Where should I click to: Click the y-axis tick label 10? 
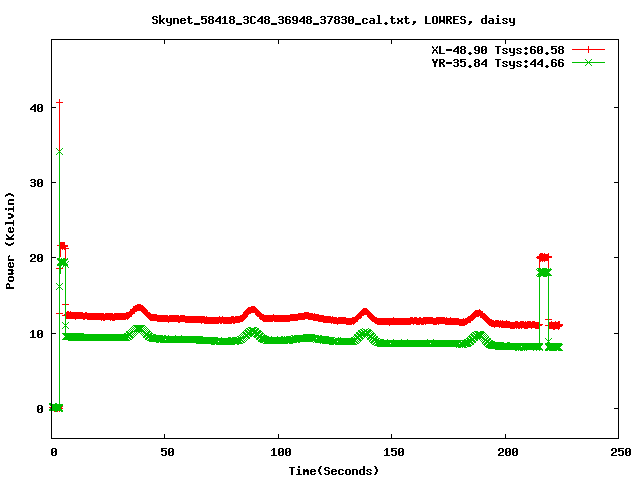click(x=36, y=334)
